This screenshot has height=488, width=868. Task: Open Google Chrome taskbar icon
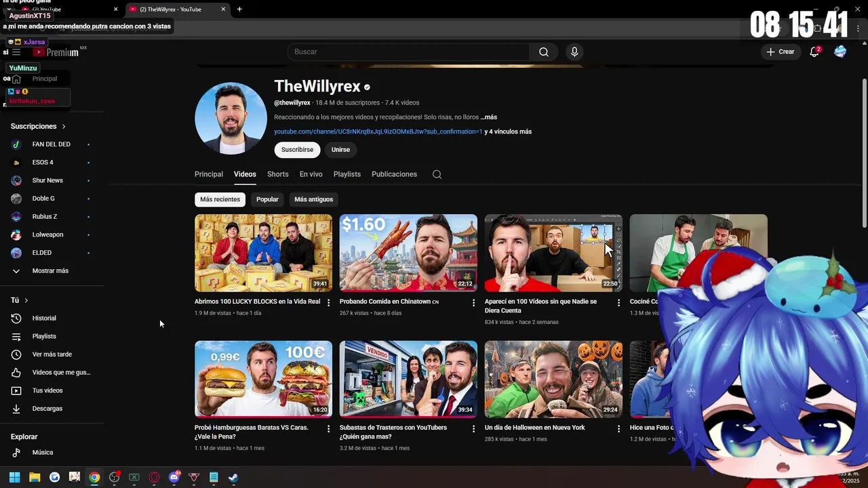(94, 477)
